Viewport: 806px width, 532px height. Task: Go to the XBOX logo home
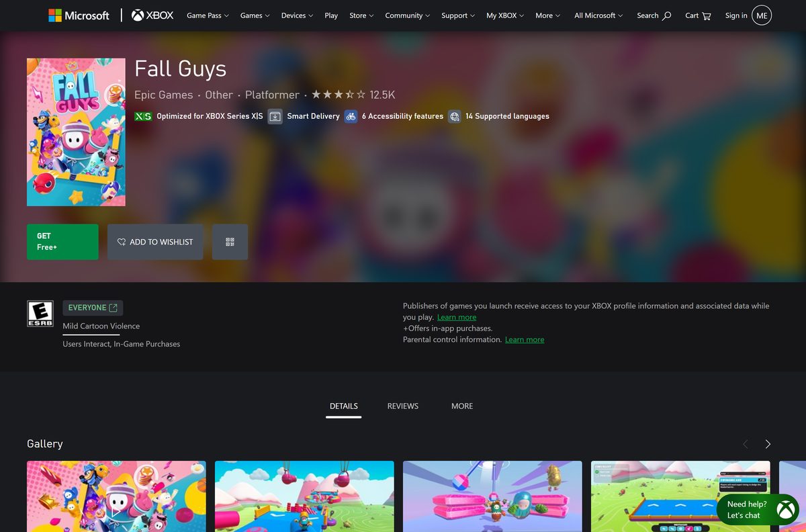(152, 15)
